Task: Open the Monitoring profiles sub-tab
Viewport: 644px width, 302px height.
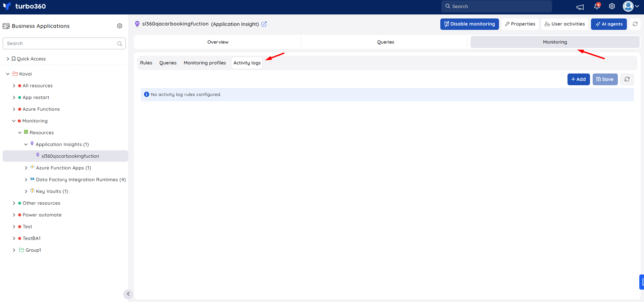Action: (x=205, y=63)
